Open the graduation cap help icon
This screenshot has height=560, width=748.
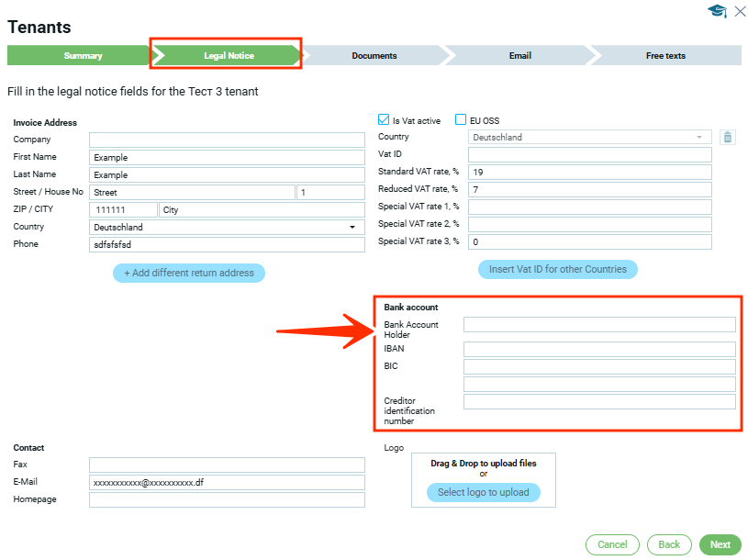[x=717, y=11]
